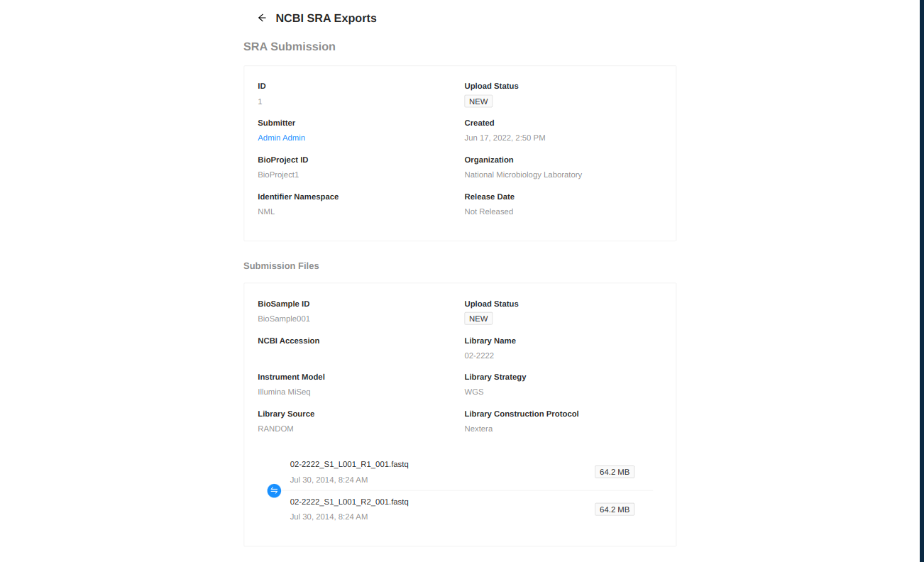Click the NCBI SRA Exports page title
The image size is (924, 562).
point(326,18)
